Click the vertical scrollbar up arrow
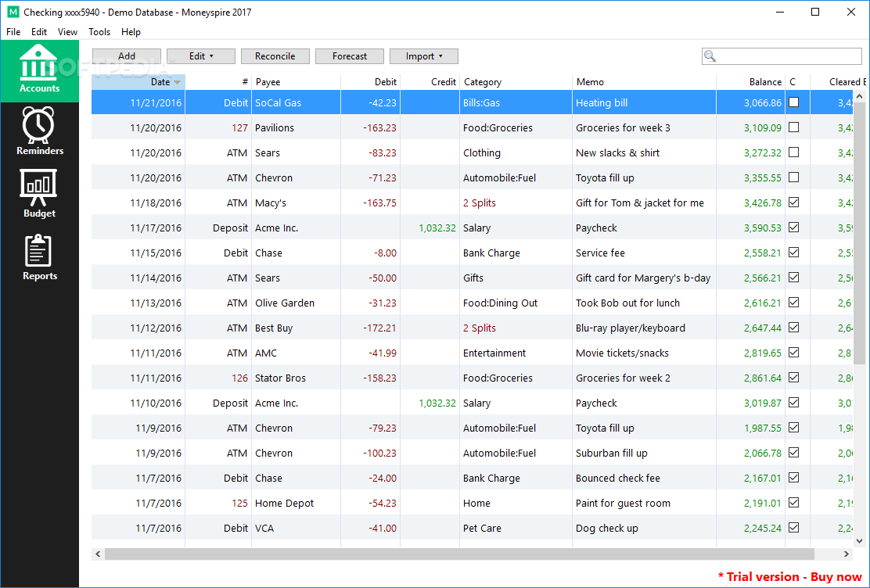870x588 pixels. pyautogui.click(x=859, y=96)
